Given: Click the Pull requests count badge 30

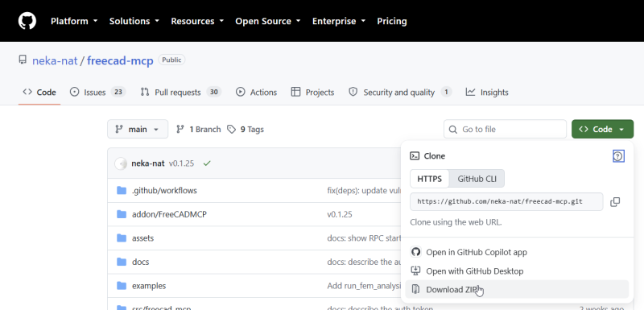Looking at the screenshot, I should click(214, 92).
